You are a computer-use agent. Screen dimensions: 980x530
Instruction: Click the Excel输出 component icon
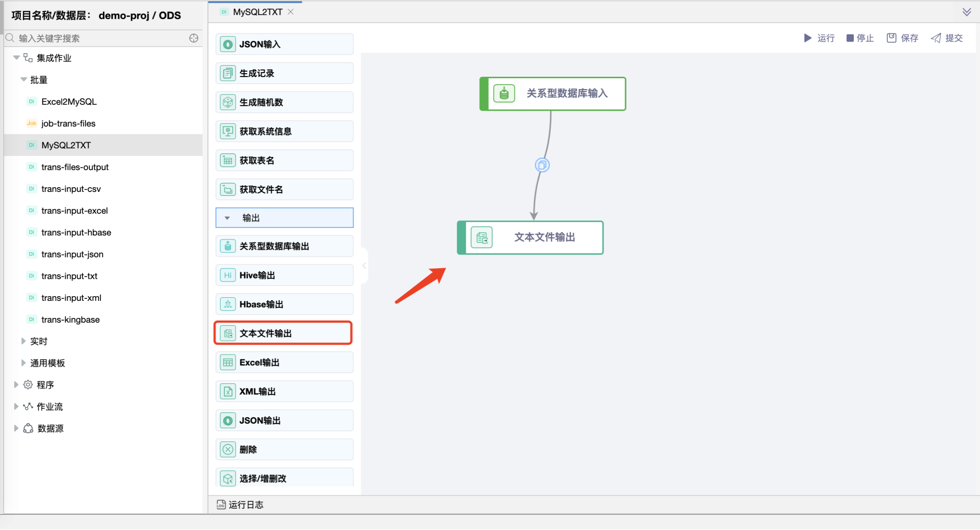(228, 362)
